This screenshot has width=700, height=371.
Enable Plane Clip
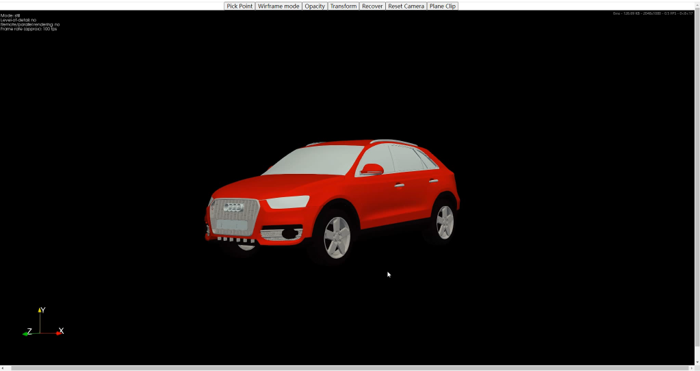click(442, 6)
